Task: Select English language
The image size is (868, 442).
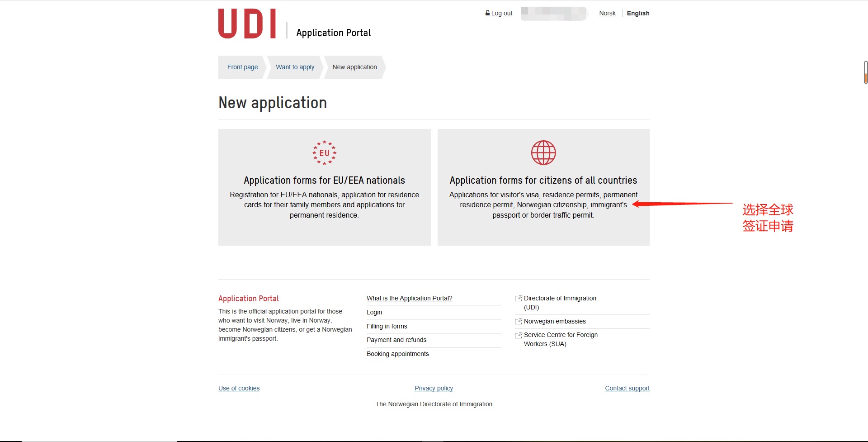Action: (x=638, y=13)
